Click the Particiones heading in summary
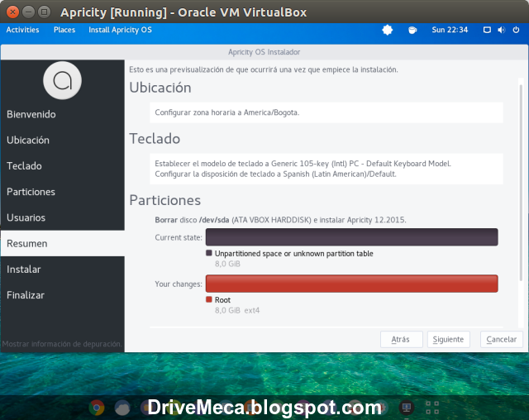 point(165,200)
